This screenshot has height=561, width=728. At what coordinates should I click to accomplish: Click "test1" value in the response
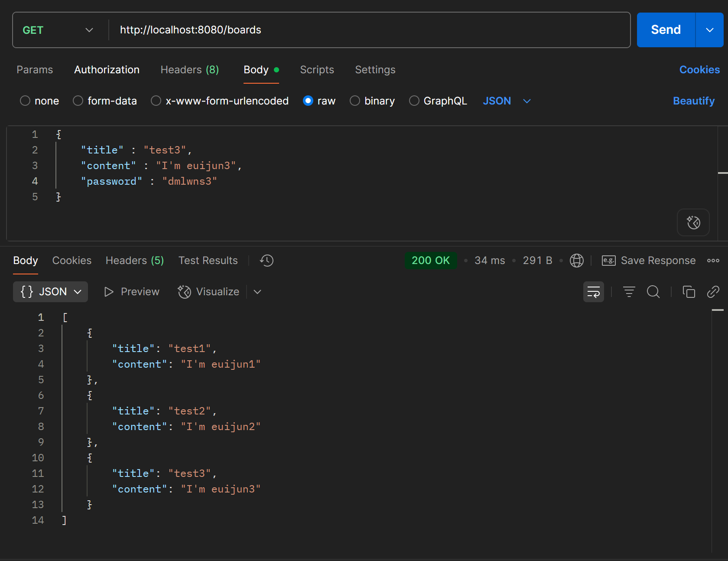[189, 349]
